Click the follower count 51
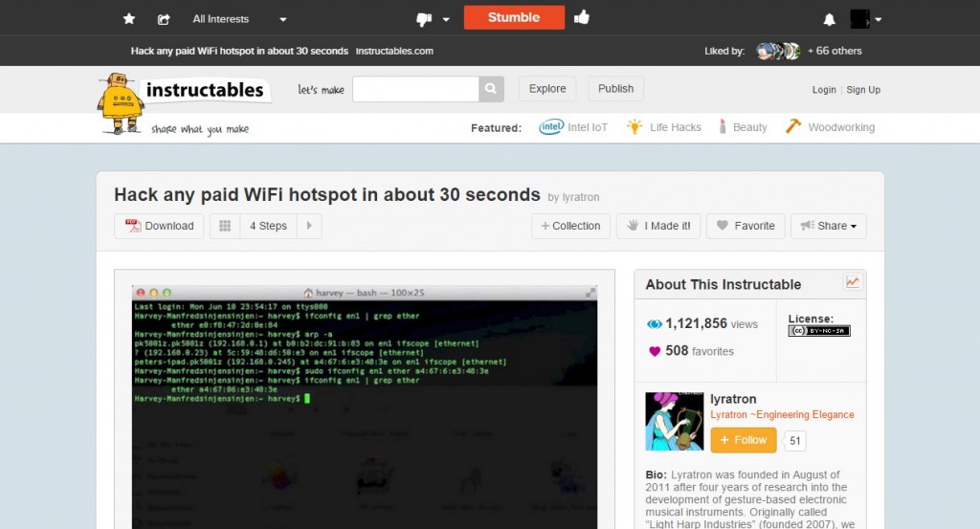 [x=794, y=441]
